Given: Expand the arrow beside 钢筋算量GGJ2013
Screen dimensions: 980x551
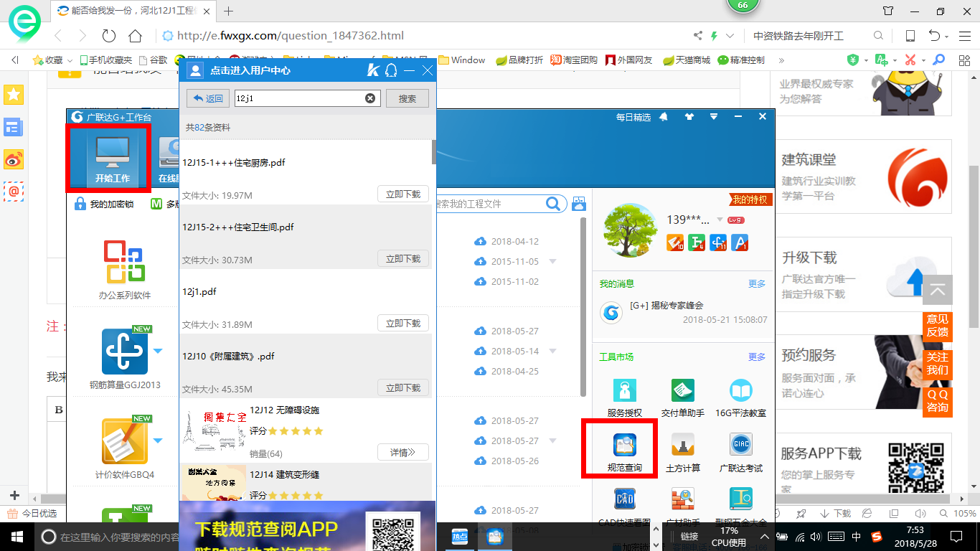Looking at the screenshot, I should 158,351.
